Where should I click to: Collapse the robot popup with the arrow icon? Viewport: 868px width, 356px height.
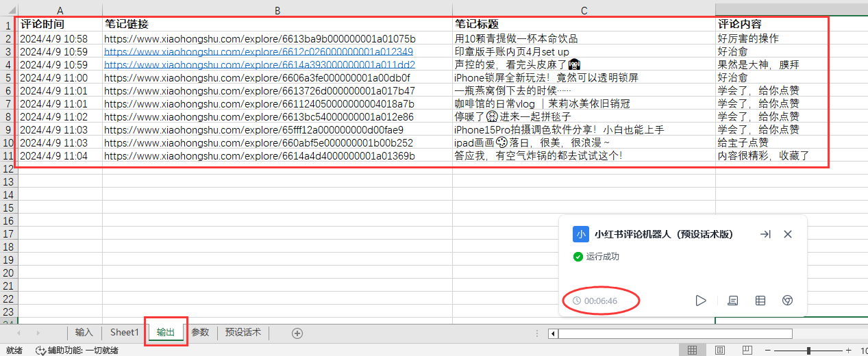765,234
